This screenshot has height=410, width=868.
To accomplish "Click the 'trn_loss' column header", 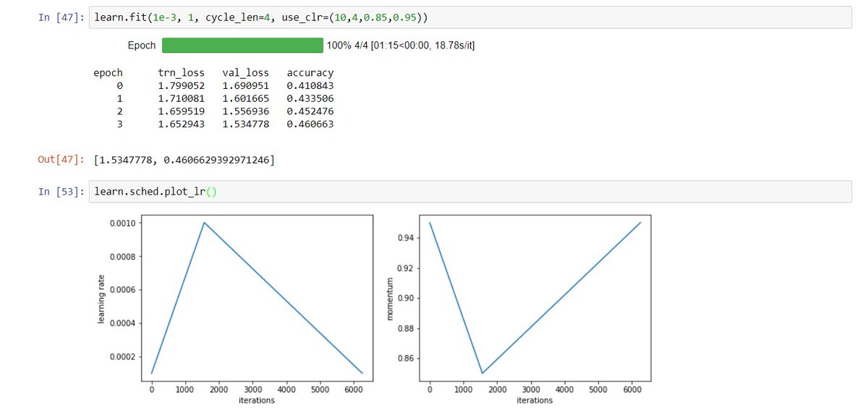I will pos(181,73).
